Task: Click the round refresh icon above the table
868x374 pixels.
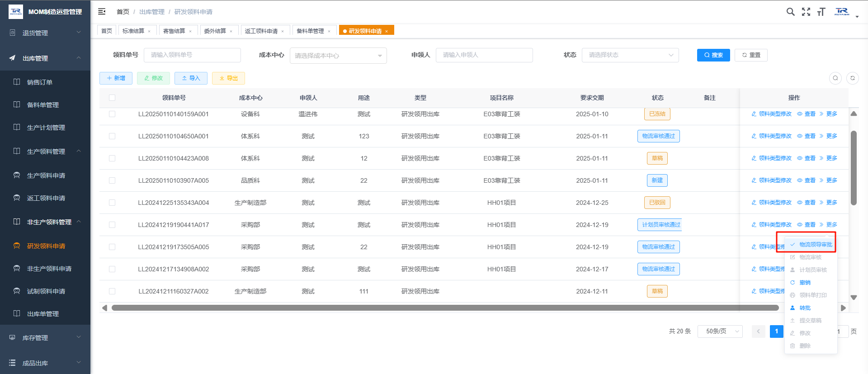Action: click(853, 78)
